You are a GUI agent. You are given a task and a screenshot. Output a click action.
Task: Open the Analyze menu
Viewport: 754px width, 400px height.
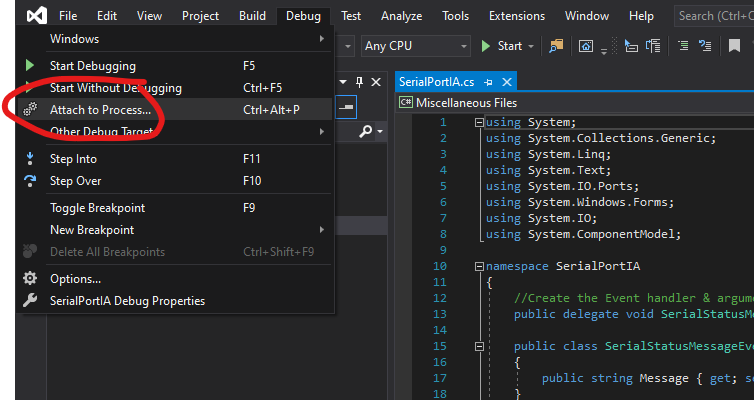401,16
